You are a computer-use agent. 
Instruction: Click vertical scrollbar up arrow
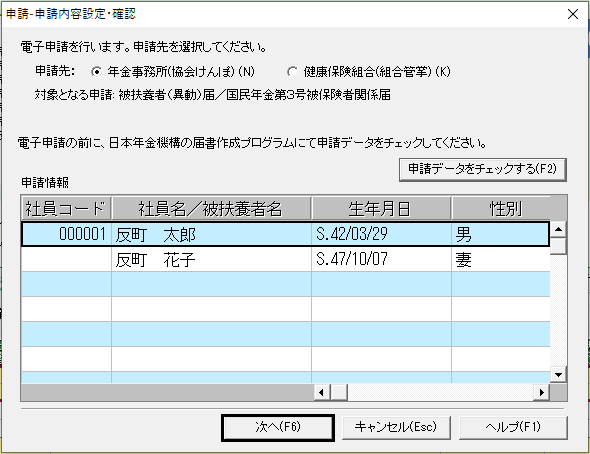[x=558, y=229]
